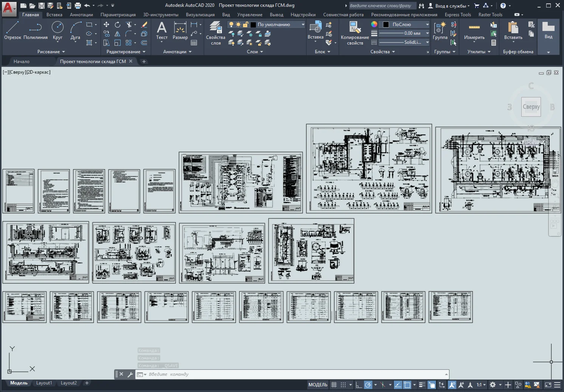Click the Сверху face of ViewCube

click(x=531, y=107)
